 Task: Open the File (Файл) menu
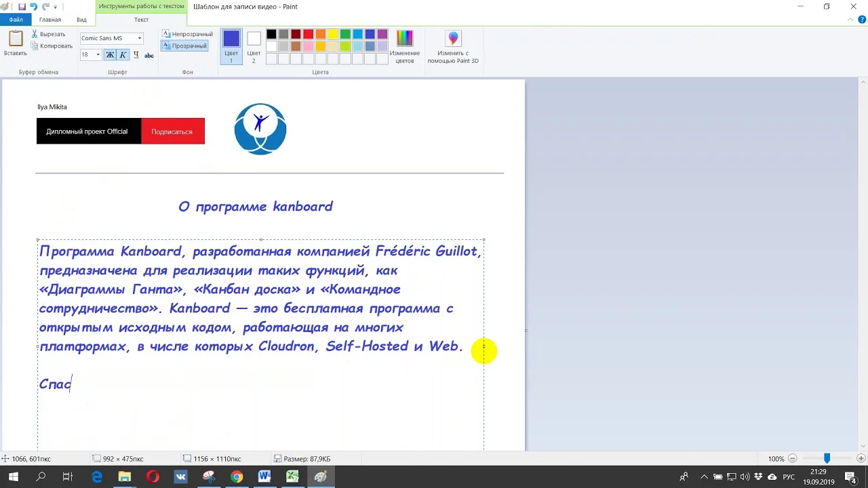click(16, 20)
